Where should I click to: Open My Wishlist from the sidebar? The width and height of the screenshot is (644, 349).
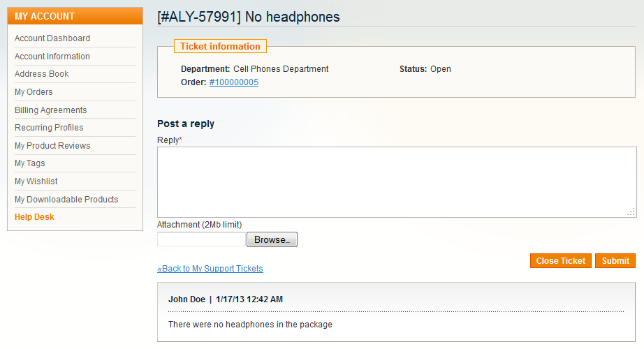(x=36, y=181)
